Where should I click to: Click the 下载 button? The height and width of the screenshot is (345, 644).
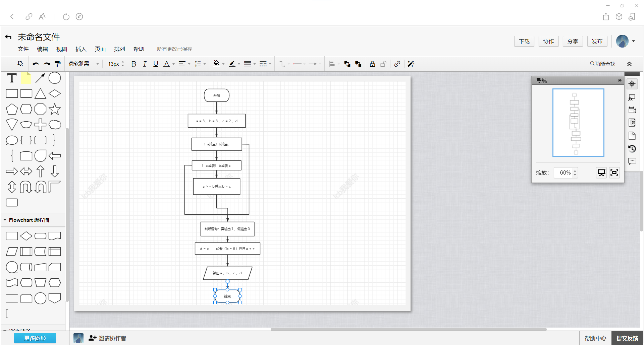pos(524,41)
